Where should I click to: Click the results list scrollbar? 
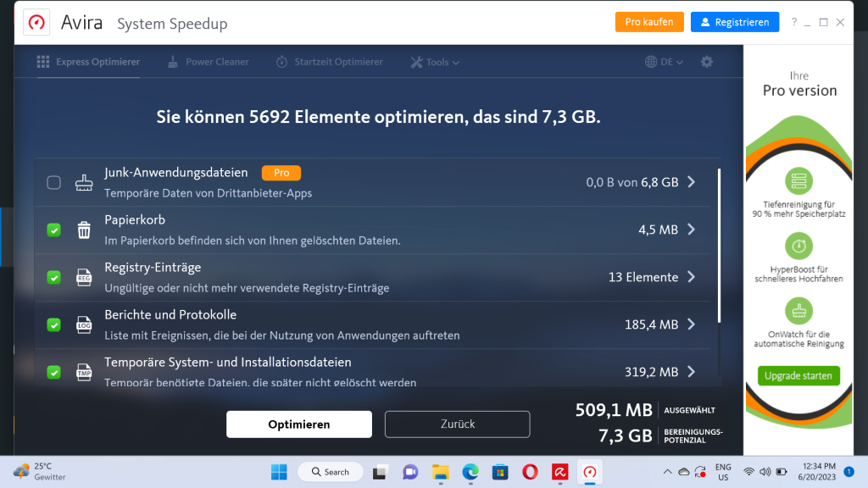719,246
